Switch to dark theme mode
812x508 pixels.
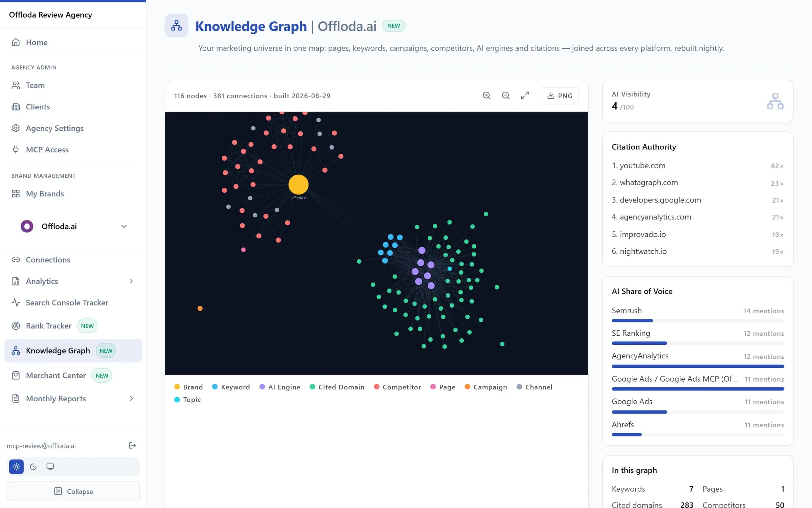(x=33, y=467)
